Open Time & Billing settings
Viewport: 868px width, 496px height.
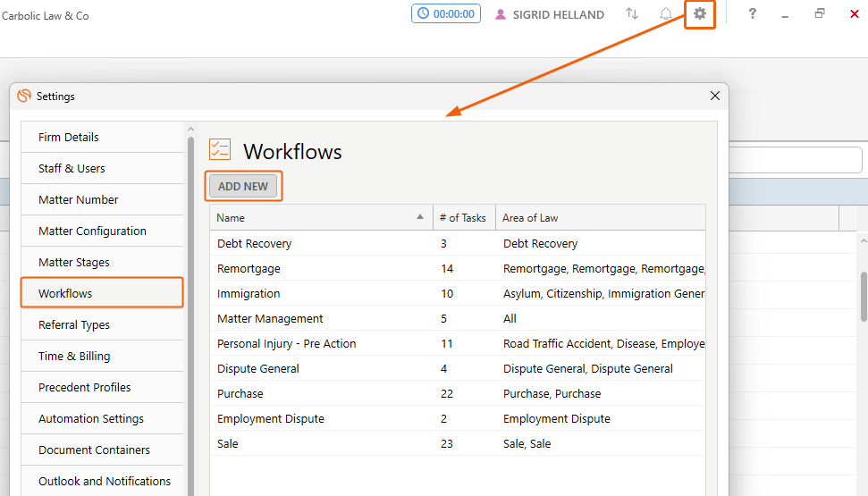(102, 356)
